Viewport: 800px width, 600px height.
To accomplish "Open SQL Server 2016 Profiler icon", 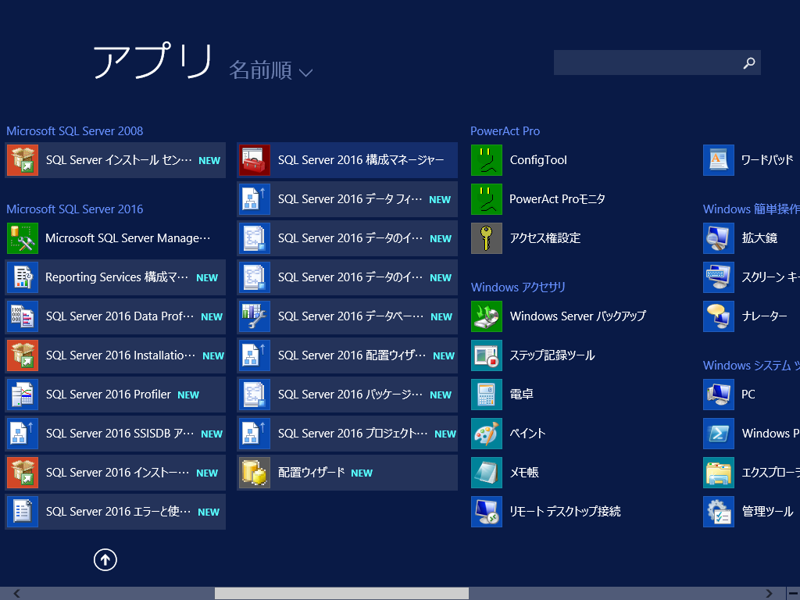I will (22, 394).
